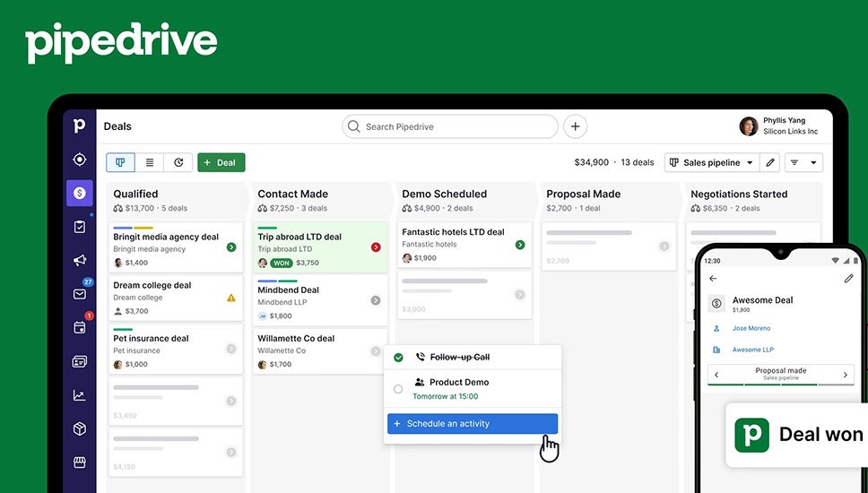The image size is (868, 493).
Task: Open the Pet insurance deal card
Action: coord(176,350)
